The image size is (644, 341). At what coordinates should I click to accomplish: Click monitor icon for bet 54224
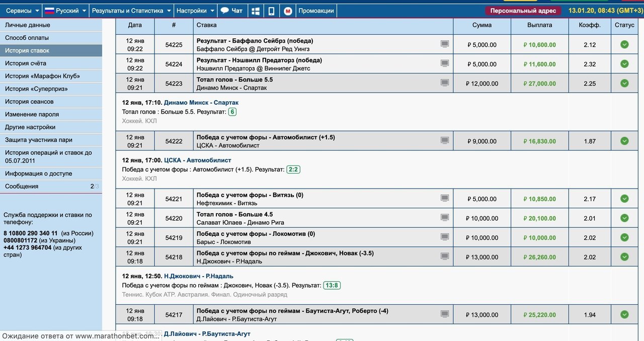[x=445, y=63]
